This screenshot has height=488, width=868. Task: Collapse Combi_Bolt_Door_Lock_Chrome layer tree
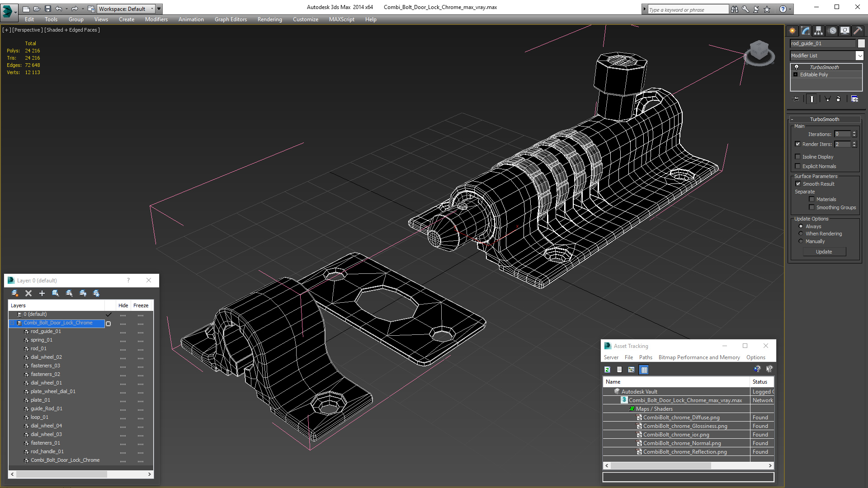point(12,323)
